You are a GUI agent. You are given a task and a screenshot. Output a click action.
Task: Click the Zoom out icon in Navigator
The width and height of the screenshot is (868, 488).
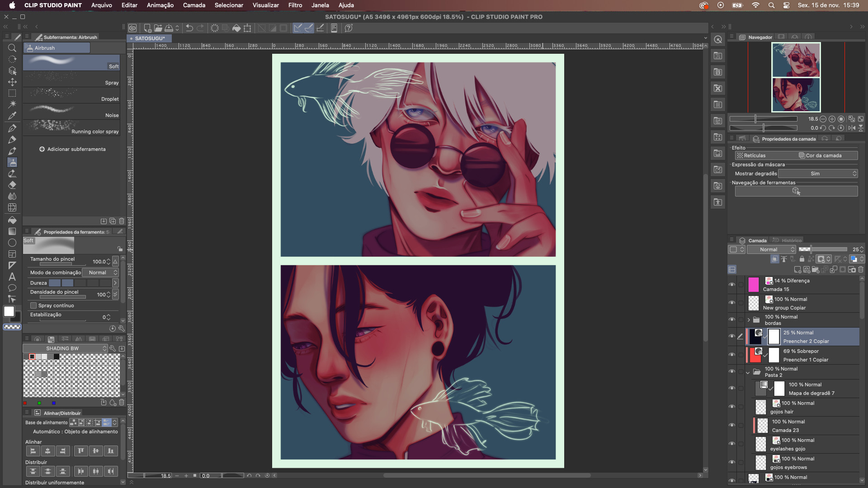coord(823,119)
